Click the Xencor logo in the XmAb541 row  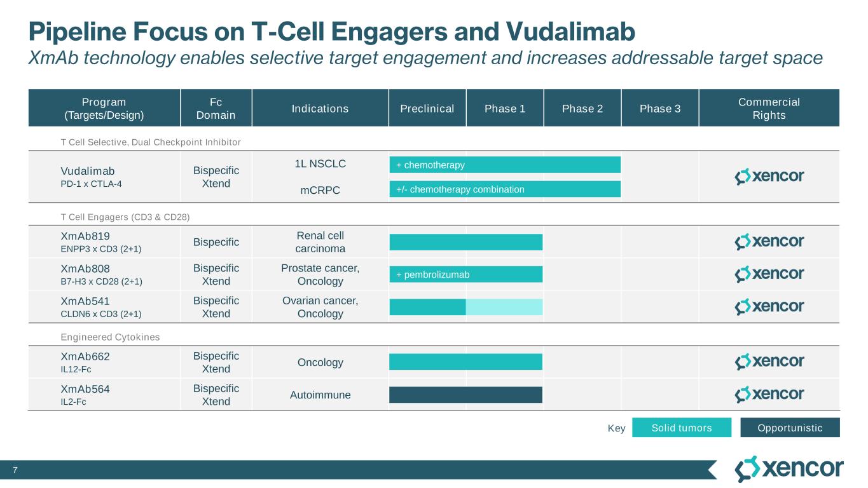point(769,307)
